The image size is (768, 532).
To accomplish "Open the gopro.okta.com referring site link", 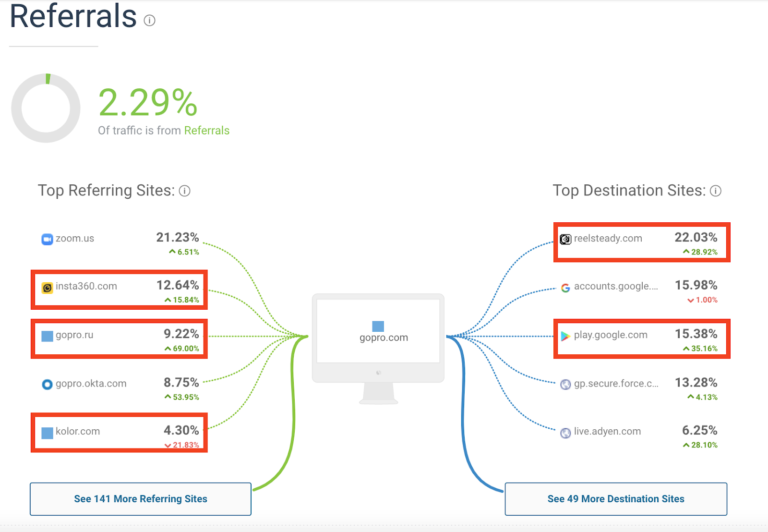I will coord(91,384).
